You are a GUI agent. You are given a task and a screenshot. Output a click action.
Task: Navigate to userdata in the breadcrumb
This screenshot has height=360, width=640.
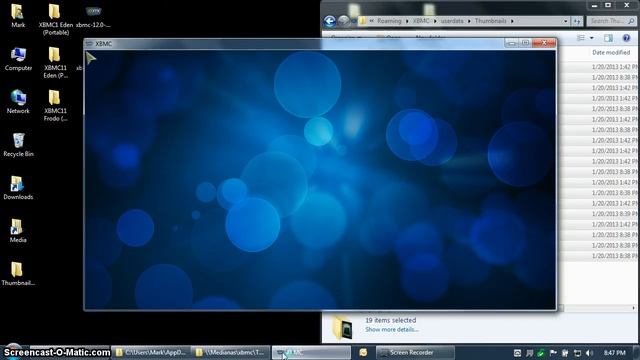pyautogui.click(x=452, y=21)
